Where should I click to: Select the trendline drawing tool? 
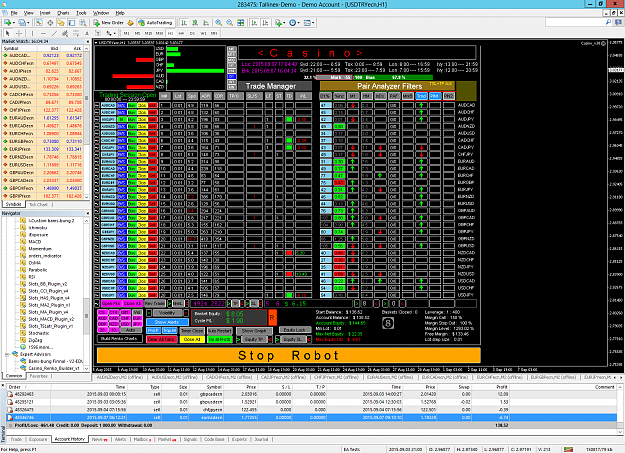click(x=54, y=33)
